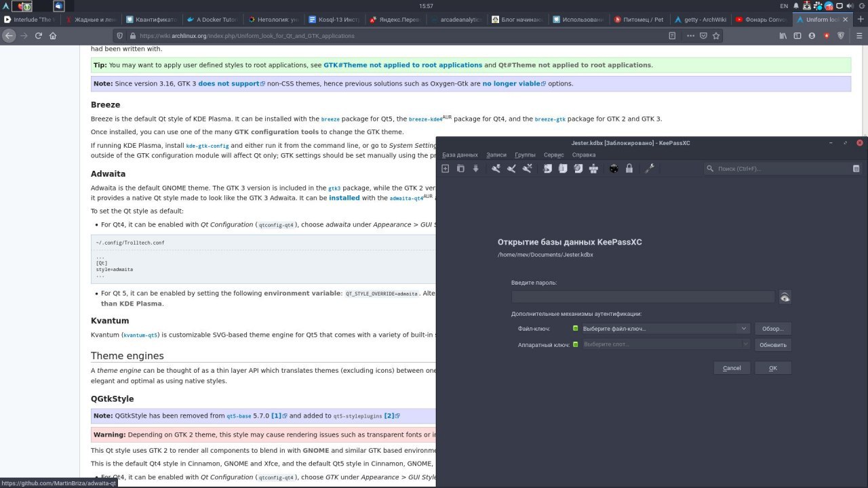
Task: Click the lock database padlock icon
Action: point(629,169)
